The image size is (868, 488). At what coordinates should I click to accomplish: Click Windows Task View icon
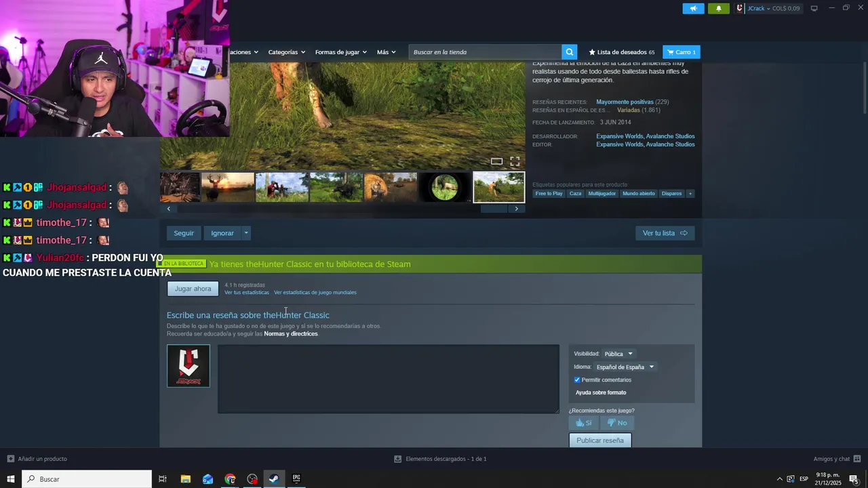point(163,479)
